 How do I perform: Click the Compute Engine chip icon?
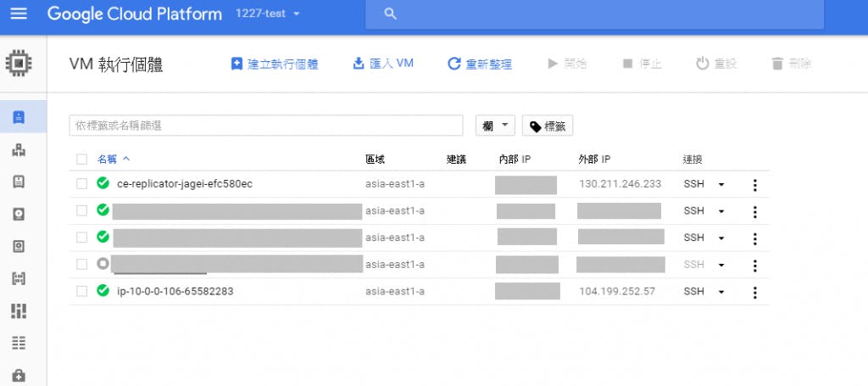17,64
